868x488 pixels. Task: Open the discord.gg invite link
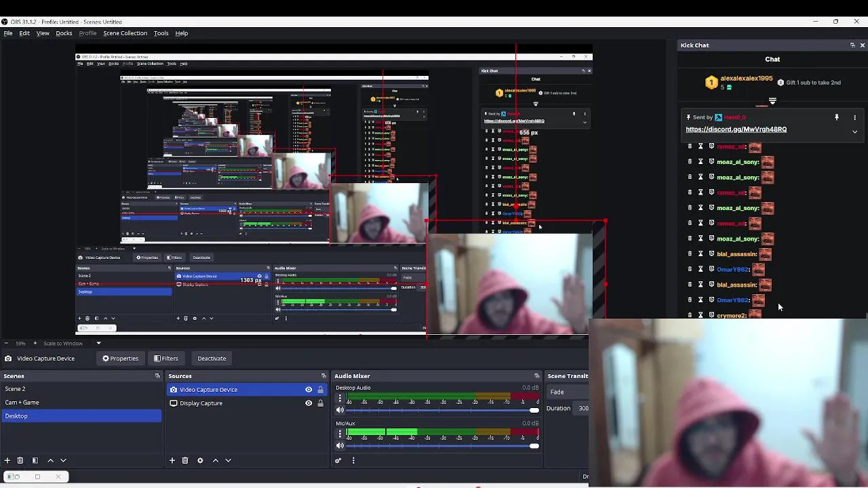pyautogui.click(x=736, y=129)
